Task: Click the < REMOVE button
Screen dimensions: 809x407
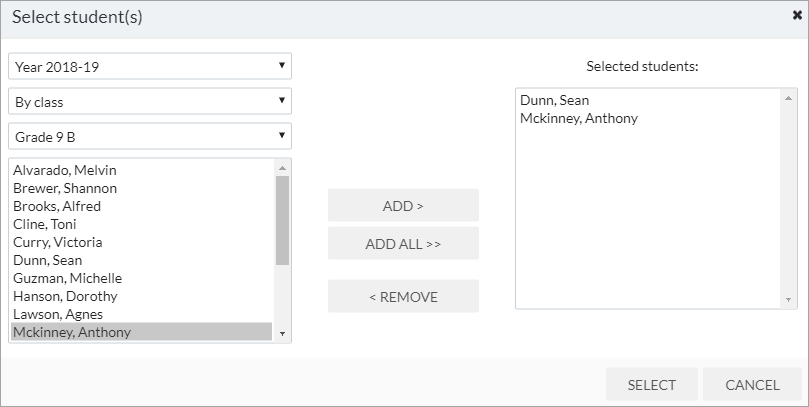Action: pyautogui.click(x=403, y=297)
